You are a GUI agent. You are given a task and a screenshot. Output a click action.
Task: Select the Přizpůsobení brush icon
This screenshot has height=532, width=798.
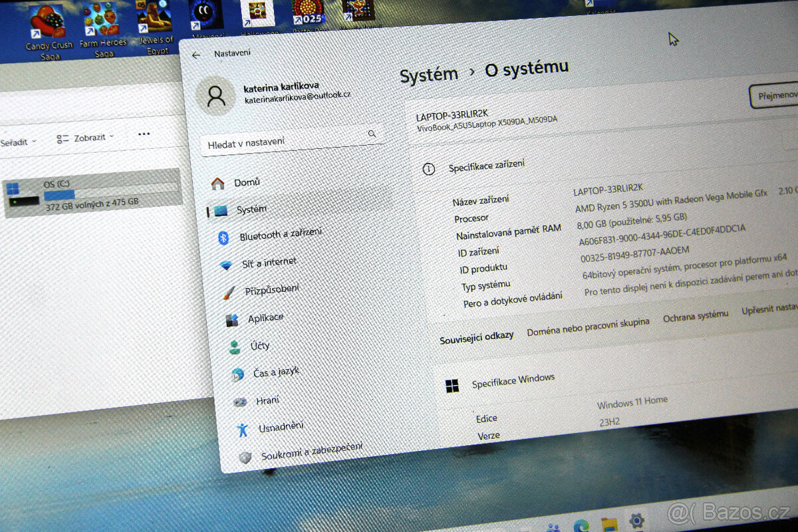[x=228, y=293]
